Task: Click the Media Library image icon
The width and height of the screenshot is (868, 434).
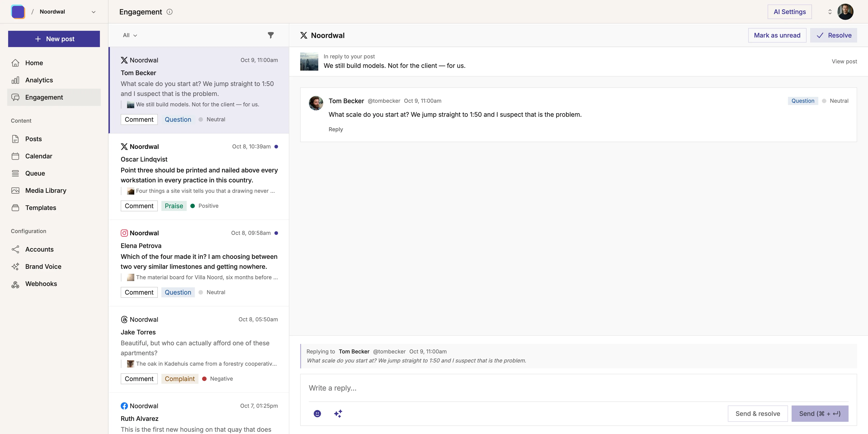Action: (16, 191)
